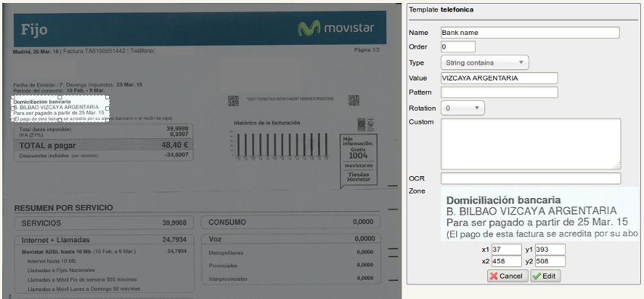
Task: Click the top-left handle of selection zone
Action: click(12, 97)
